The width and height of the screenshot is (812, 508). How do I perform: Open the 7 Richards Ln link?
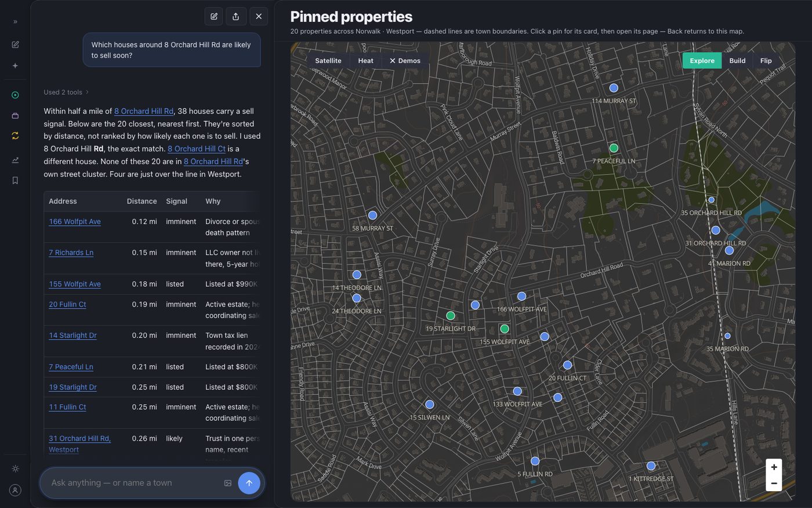(71, 253)
